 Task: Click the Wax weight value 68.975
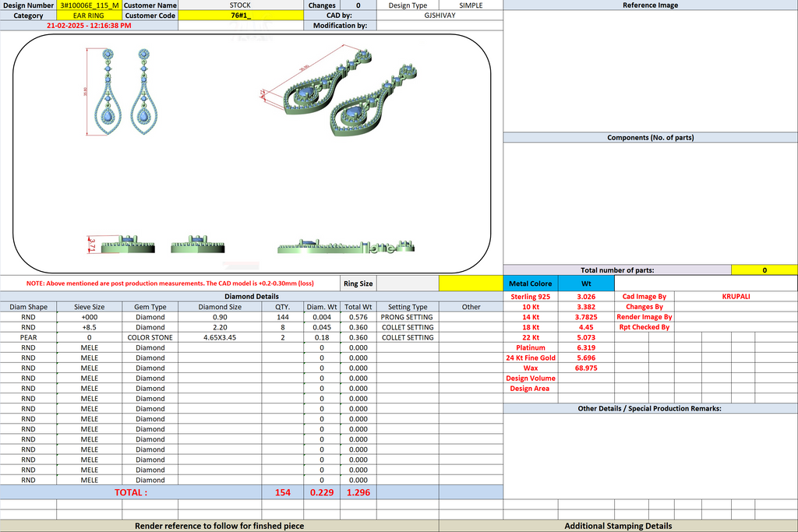point(586,368)
